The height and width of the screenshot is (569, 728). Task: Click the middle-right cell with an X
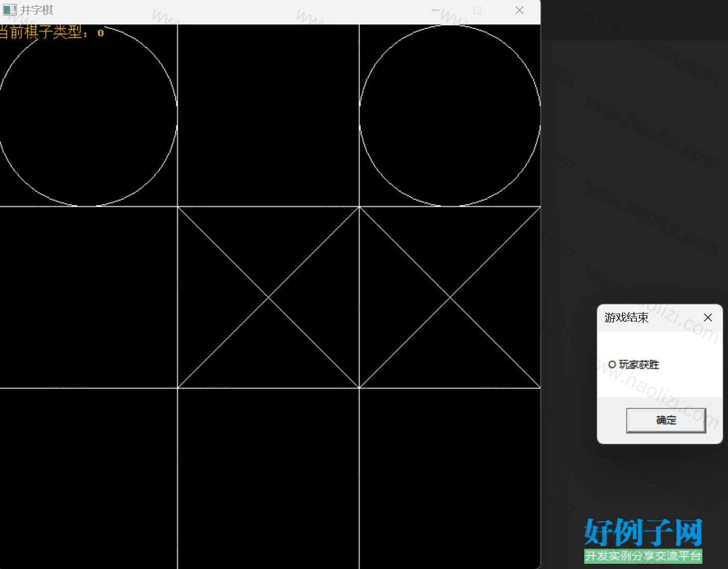450,297
